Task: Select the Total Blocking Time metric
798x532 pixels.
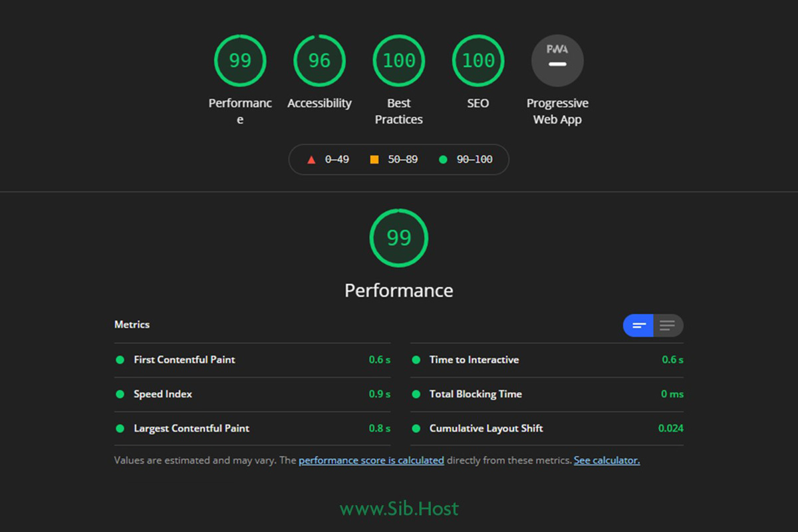Action: click(475, 394)
